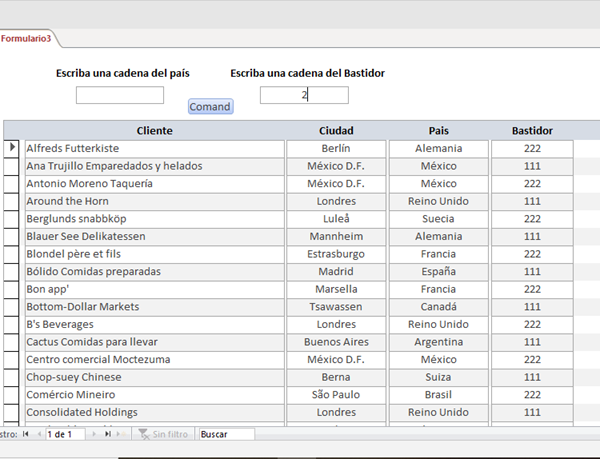The width and height of the screenshot is (600, 459).
Task: Click next record arrow in navigator
Action: click(x=95, y=434)
